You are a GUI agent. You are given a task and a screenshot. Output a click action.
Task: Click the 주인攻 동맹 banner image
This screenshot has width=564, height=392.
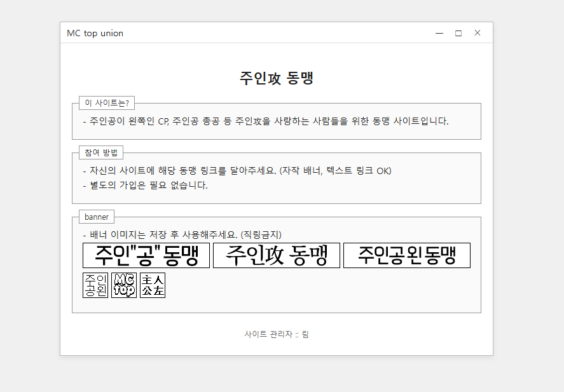click(x=277, y=255)
